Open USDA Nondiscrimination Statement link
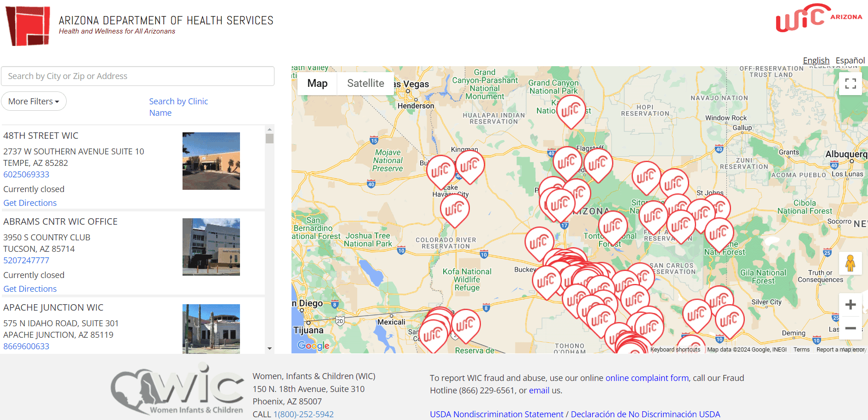Viewport: 868px width, 420px height. click(x=497, y=414)
